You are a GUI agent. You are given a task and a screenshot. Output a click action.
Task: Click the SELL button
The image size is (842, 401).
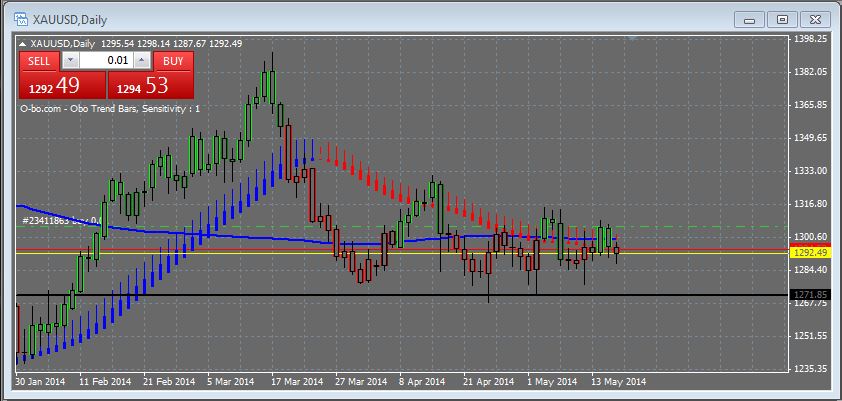click(x=39, y=61)
